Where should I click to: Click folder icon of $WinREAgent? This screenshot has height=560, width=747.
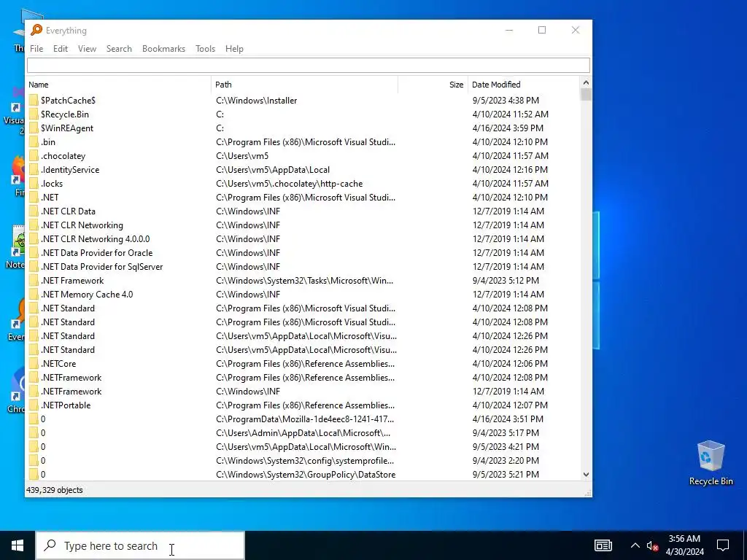pos(34,128)
